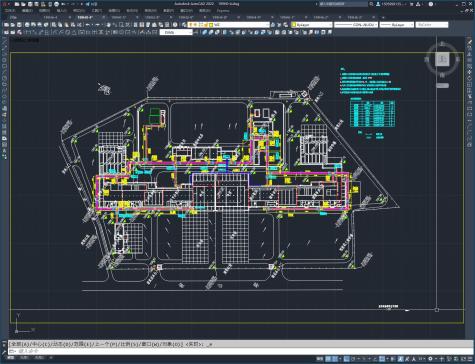This screenshot has width=475, height=364.
Task: Click command option 范围(E)
Action: (x=83, y=344)
